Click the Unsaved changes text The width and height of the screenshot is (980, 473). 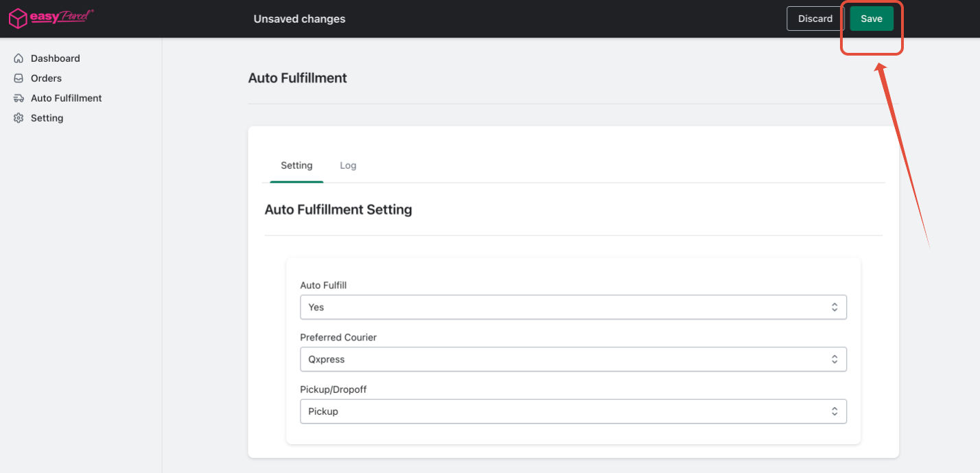pyautogui.click(x=299, y=19)
